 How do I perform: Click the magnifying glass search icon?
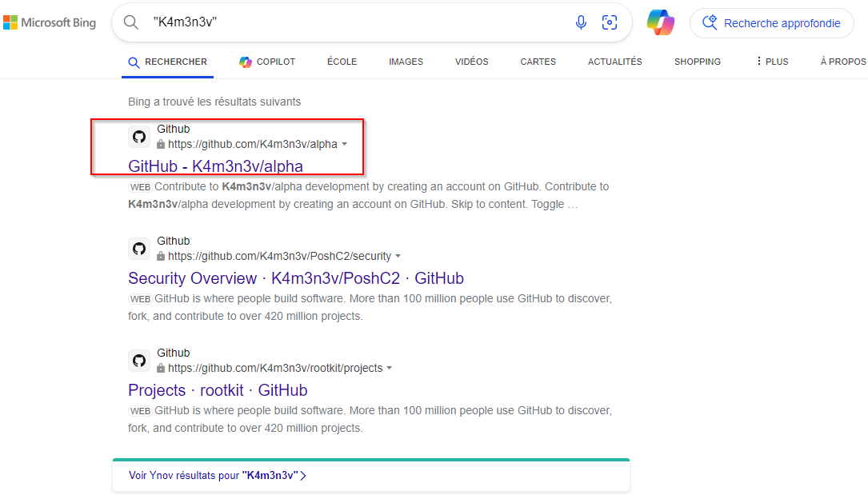[x=132, y=23]
